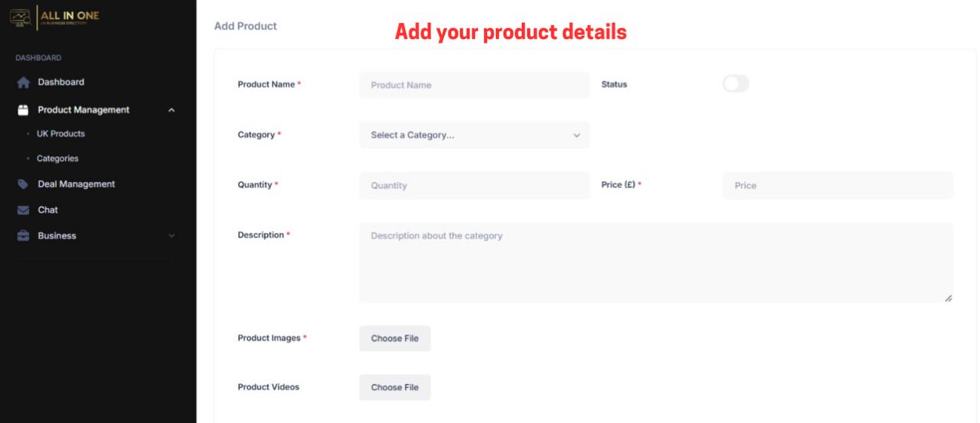
Task: Click the Price input field
Action: point(838,186)
